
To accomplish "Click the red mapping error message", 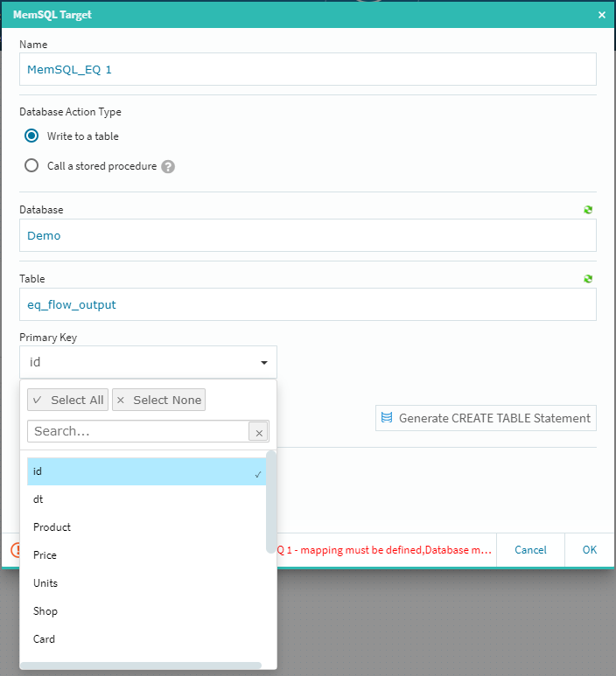I will (384, 550).
